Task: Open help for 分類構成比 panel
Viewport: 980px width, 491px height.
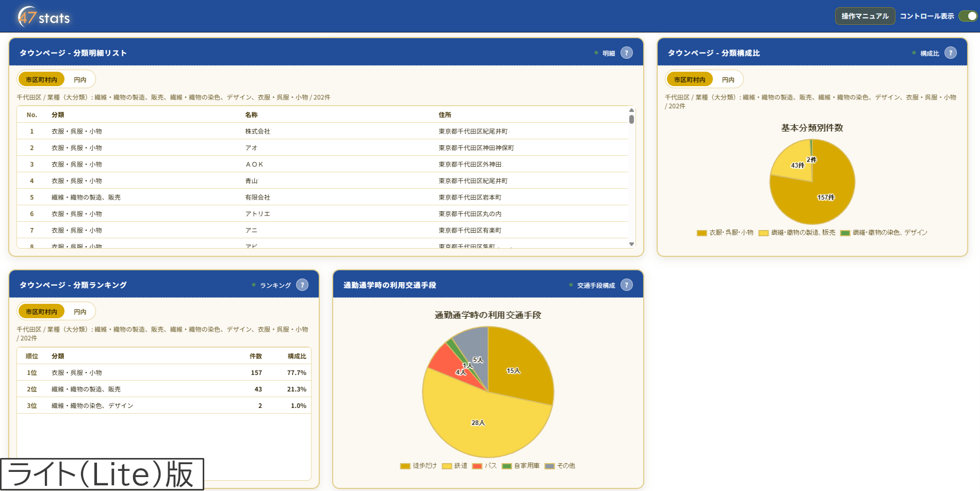Action: pos(951,53)
